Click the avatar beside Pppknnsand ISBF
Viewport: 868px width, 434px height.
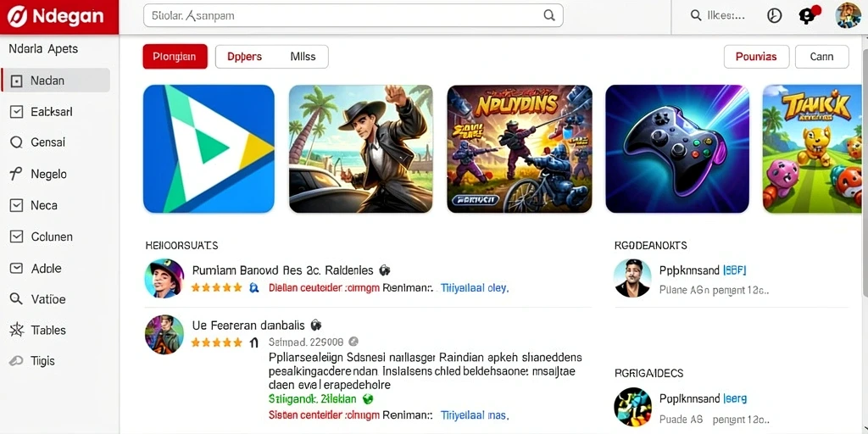(x=632, y=278)
